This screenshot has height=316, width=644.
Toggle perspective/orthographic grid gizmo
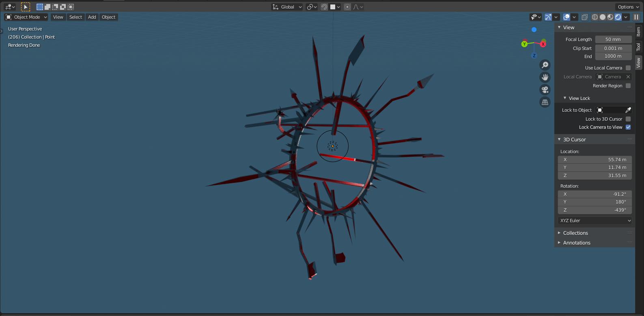click(x=545, y=102)
